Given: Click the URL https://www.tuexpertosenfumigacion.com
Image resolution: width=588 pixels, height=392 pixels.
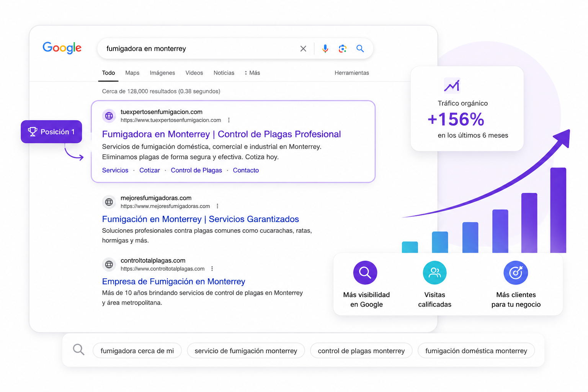Looking at the screenshot, I should click(171, 120).
